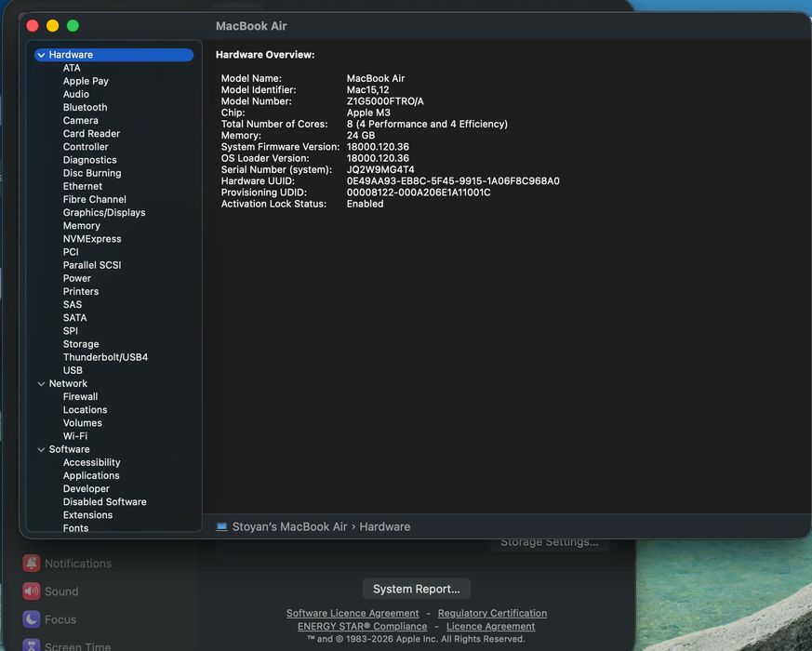Open the Licence Agreement link
This screenshot has height=651, width=812.
[490, 626]
